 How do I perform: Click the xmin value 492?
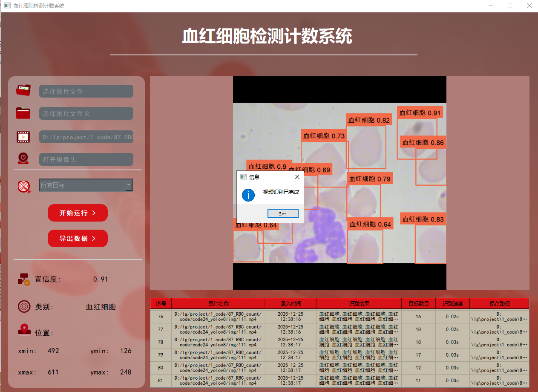coord(53,351)
